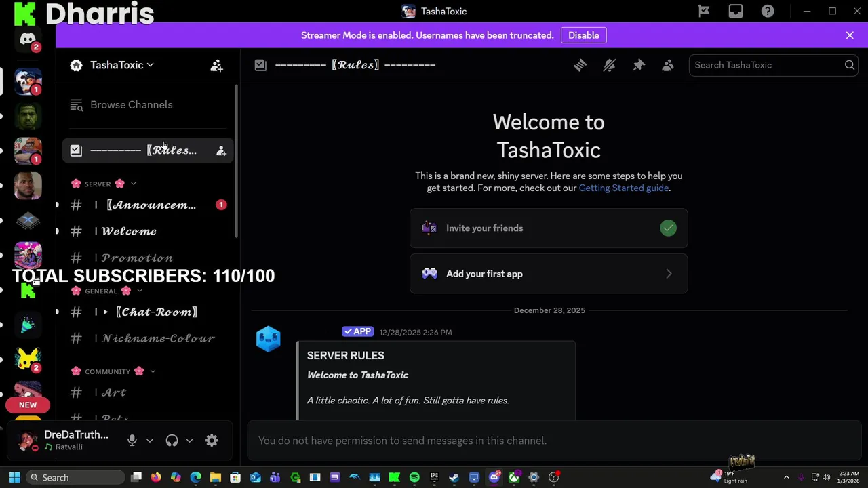Click the December 28, 2025 date divider text
Image resolution: width=868 pixels, height=488 pixels.
549,310
